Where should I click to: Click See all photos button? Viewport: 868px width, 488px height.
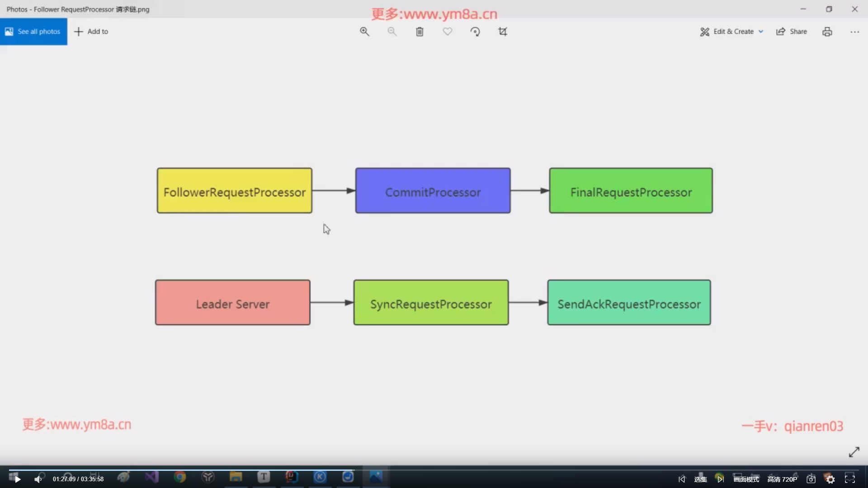pos(33,32)
